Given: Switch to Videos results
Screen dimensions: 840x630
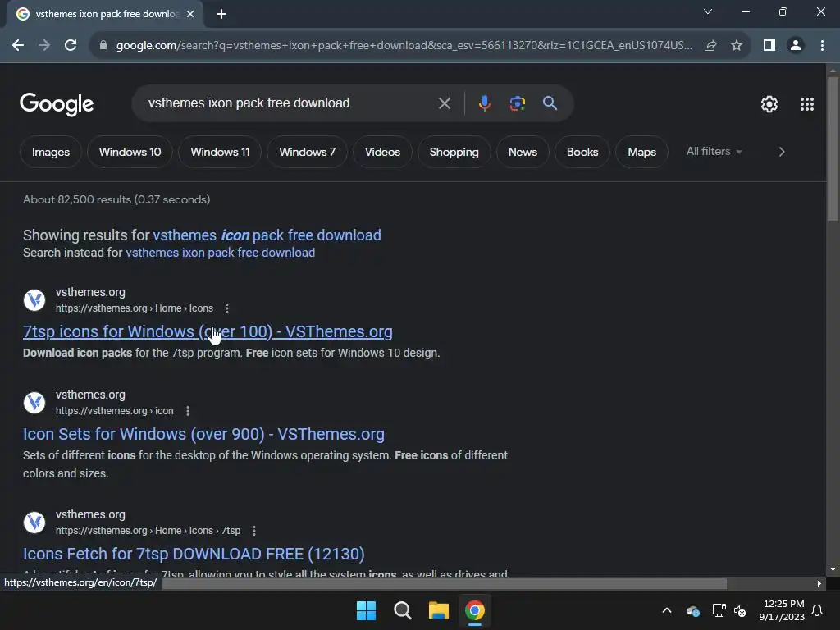Looking at the screenshot, I should (382, 152).
